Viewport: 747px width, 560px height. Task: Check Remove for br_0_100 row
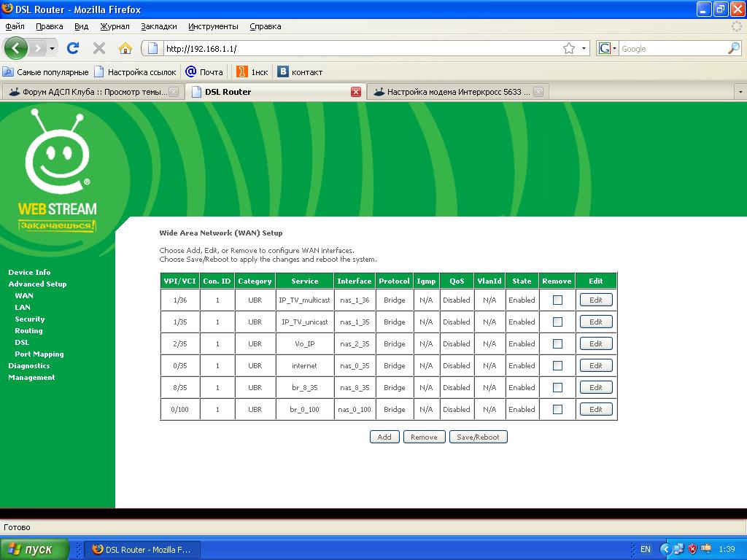(x=557, y=410)
